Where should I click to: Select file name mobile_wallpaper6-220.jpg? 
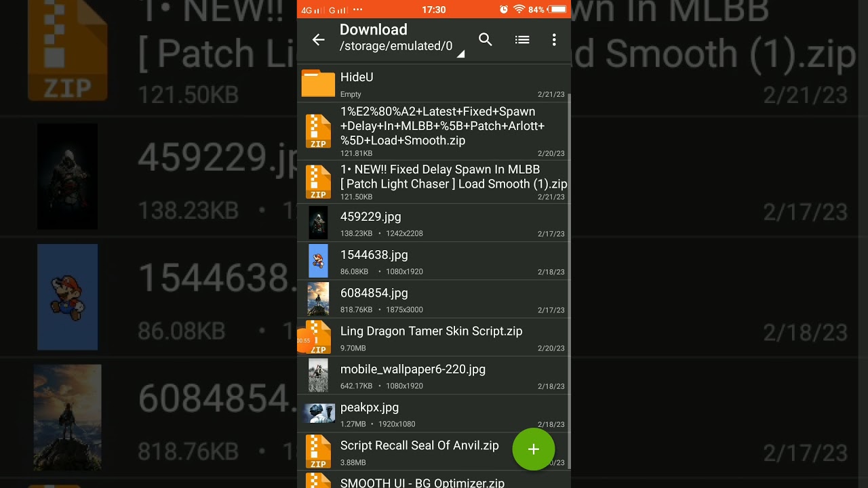pyautogui.click(x=413, y=369)
